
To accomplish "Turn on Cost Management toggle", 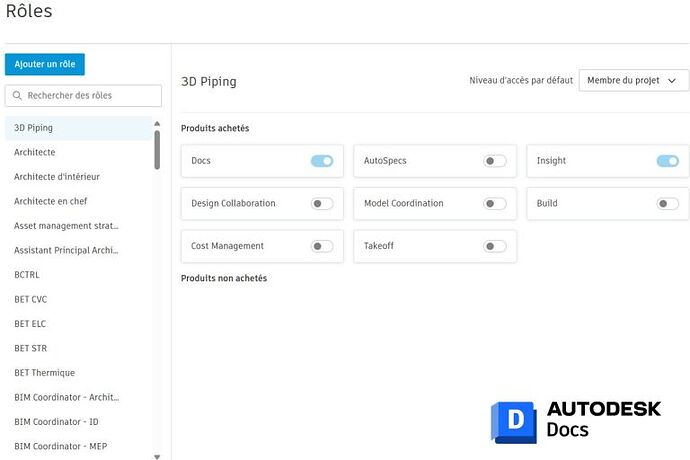I will pos(322,246).
